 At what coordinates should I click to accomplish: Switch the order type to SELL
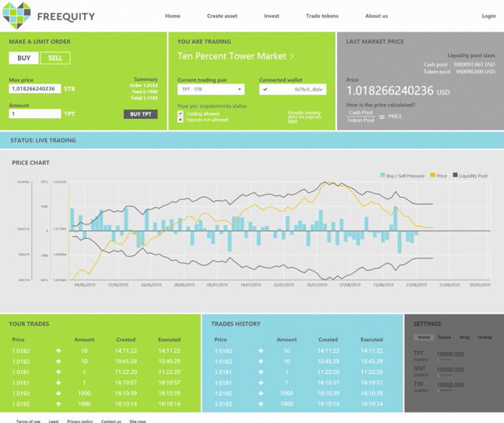55,58
